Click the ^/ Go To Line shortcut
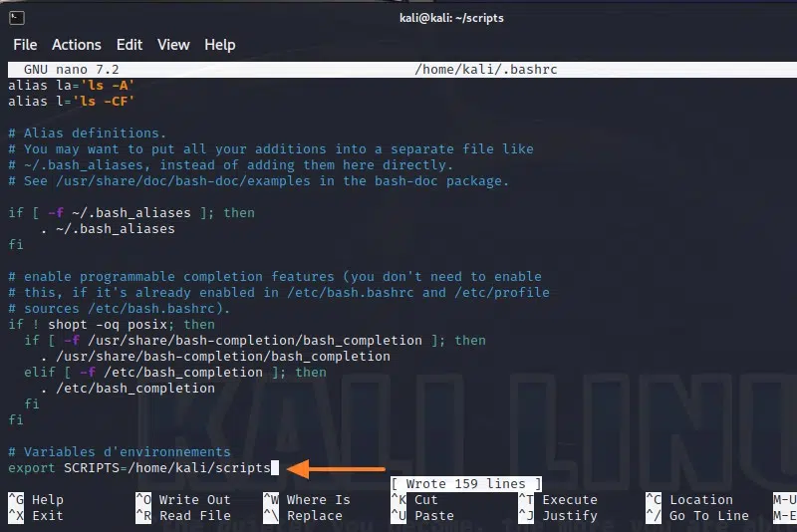 (x=697, y=516)
